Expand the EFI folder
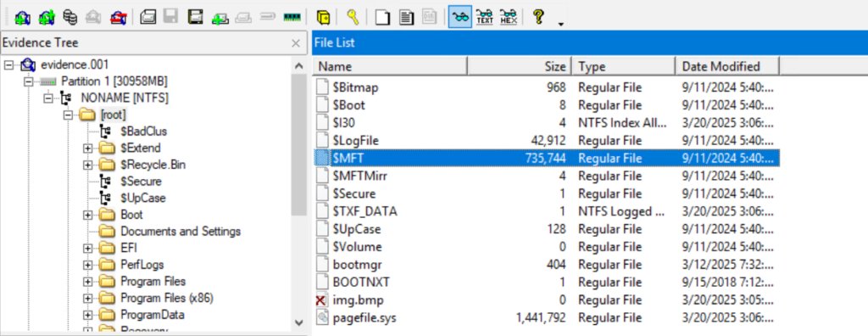Image resolution: width=868 pixels, height=336 pixels. pos(87,249)
